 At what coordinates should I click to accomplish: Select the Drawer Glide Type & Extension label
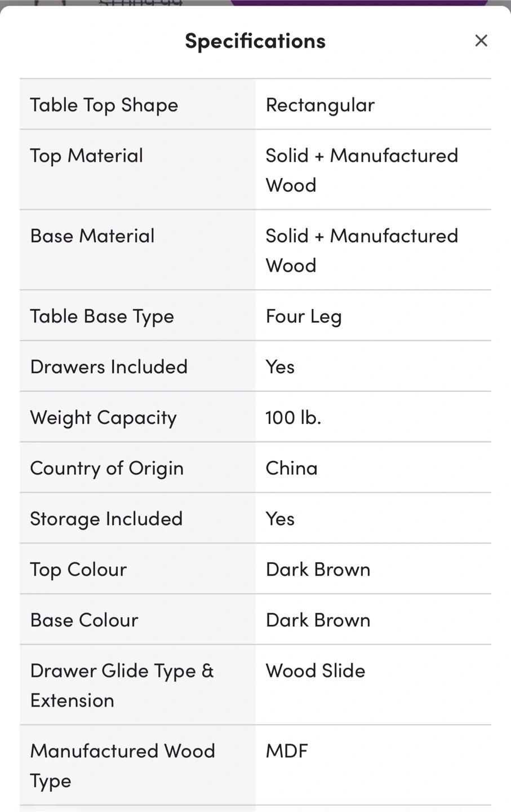(x=122, y=685)
